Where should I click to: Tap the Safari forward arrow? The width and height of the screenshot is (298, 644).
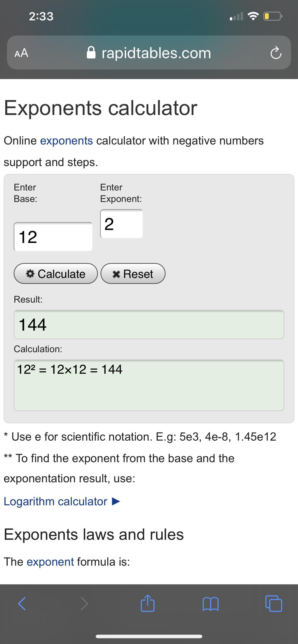(84, 604)
